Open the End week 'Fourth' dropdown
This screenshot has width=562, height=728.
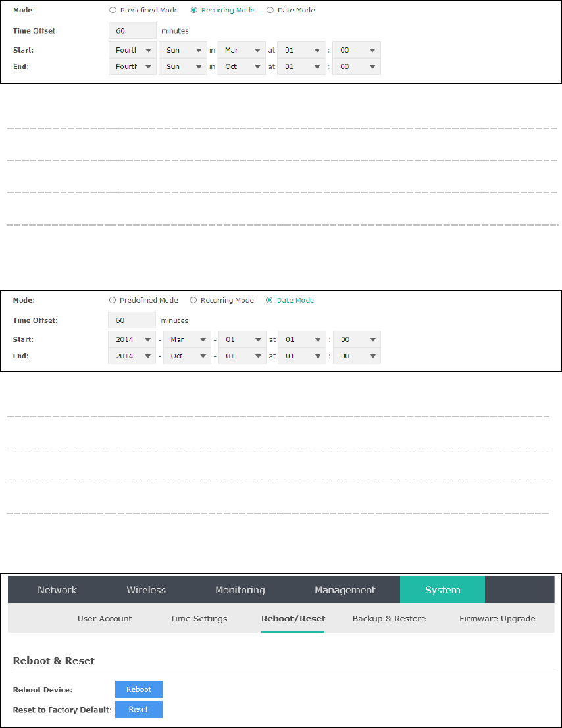coord(132,67)
